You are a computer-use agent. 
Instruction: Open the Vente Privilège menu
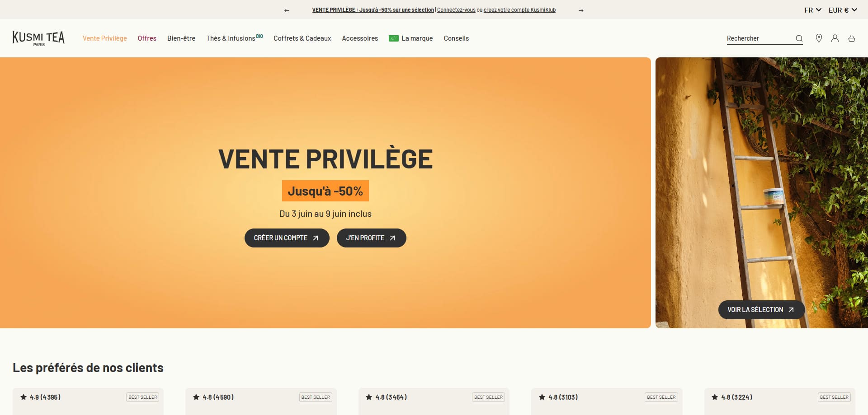(105, 38)
